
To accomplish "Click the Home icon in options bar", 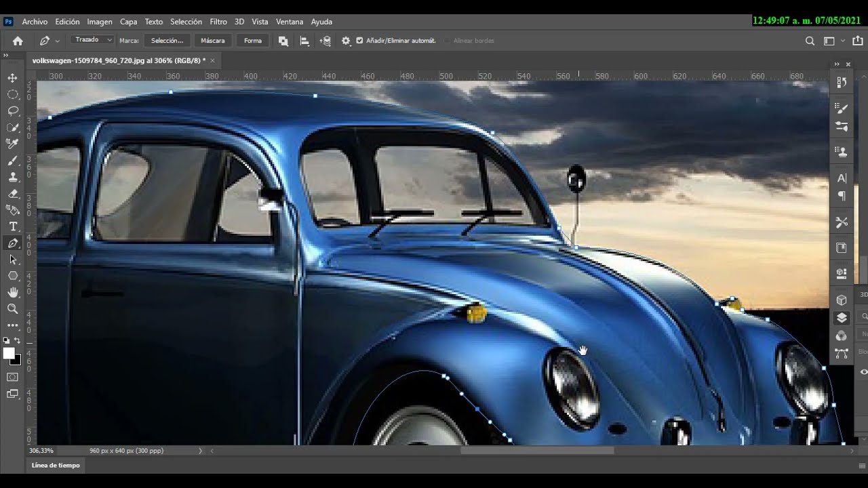I will click(18, 41).
